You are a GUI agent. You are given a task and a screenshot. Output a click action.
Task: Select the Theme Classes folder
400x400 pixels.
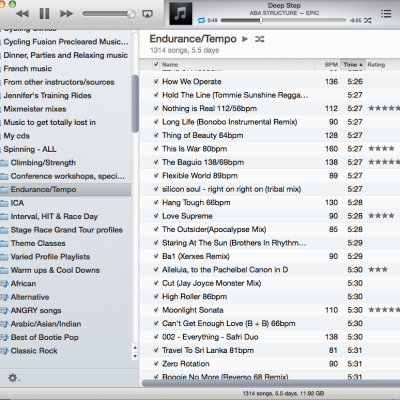pyautogui.click(x=38, y=243)
